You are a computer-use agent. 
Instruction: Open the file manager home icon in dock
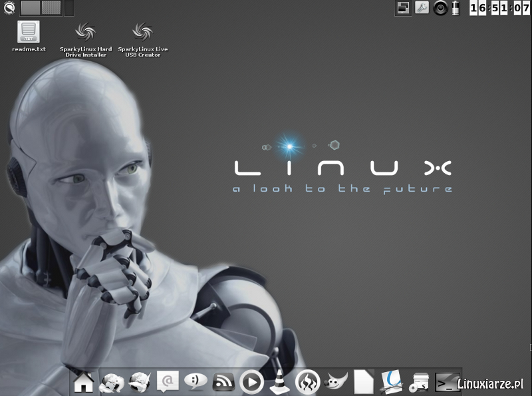[85, 383]
